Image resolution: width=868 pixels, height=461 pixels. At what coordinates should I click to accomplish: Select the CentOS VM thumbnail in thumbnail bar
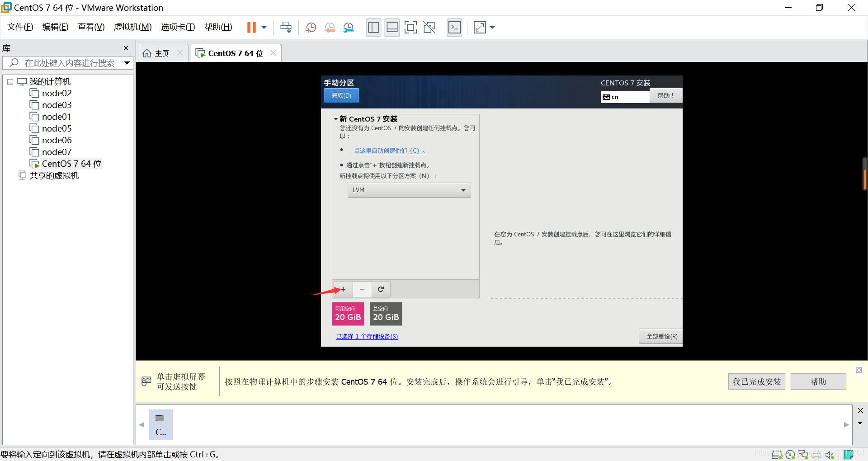point(161,425)
